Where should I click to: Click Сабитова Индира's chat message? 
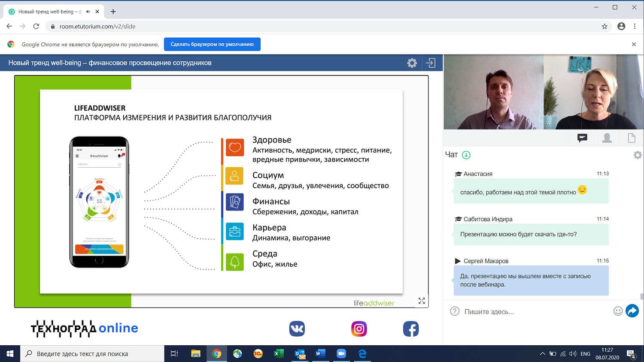531,234
